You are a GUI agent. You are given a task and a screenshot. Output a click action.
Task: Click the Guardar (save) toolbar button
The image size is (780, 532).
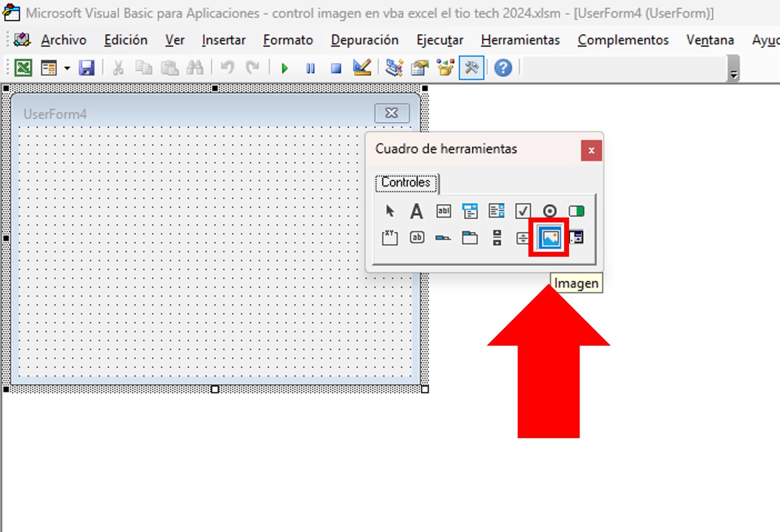click(87, 68)
